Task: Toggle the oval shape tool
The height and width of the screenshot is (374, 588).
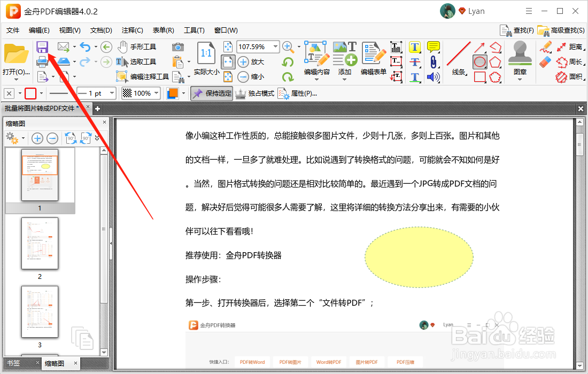Action: 479,62
